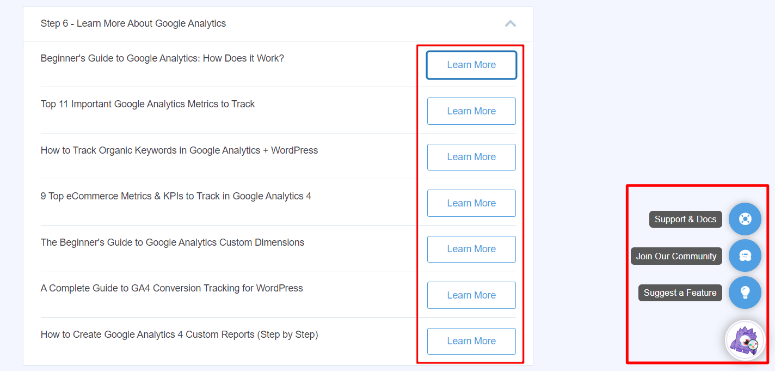Collapse the Step 6 section chevron
775x371 pixels.
(510, 24)
